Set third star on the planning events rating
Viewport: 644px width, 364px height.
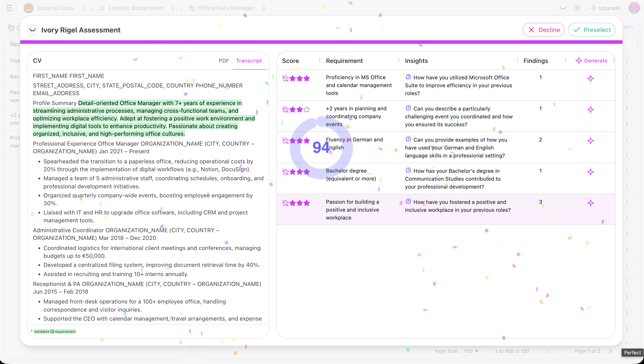coord(306,109)
